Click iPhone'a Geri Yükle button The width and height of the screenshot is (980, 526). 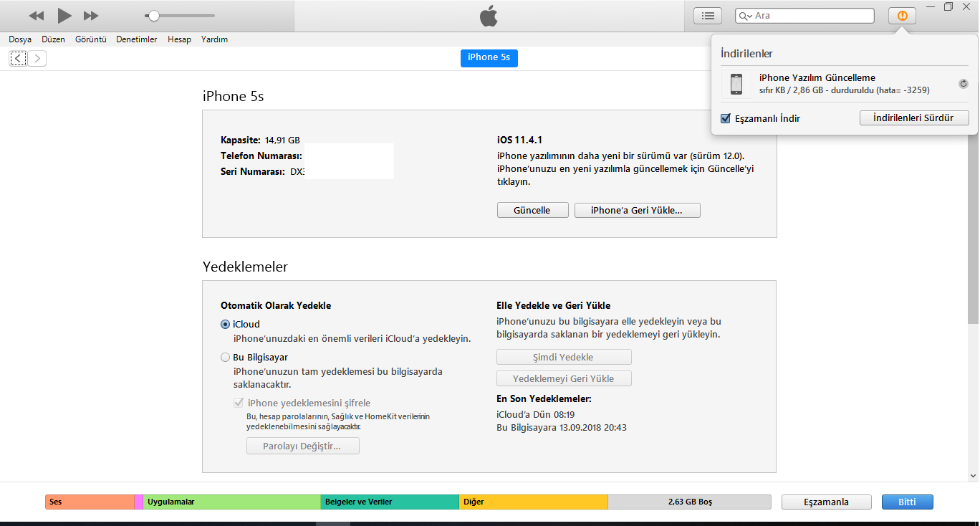637,211
